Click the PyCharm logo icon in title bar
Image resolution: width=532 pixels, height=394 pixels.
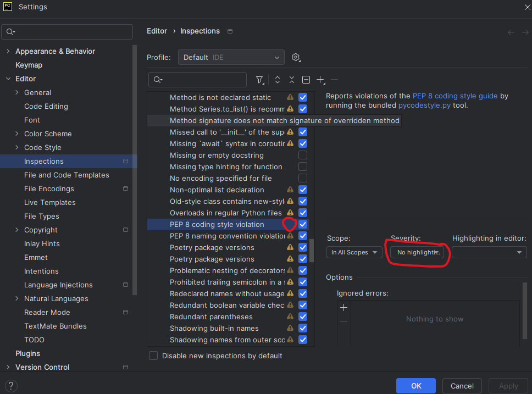pyautogui.click(x=8, y=7)
